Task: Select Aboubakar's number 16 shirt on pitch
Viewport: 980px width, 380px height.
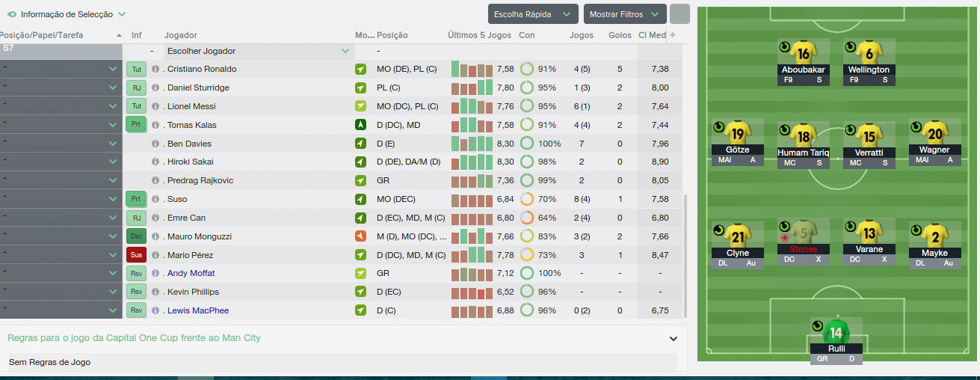Action: [804, 53]
